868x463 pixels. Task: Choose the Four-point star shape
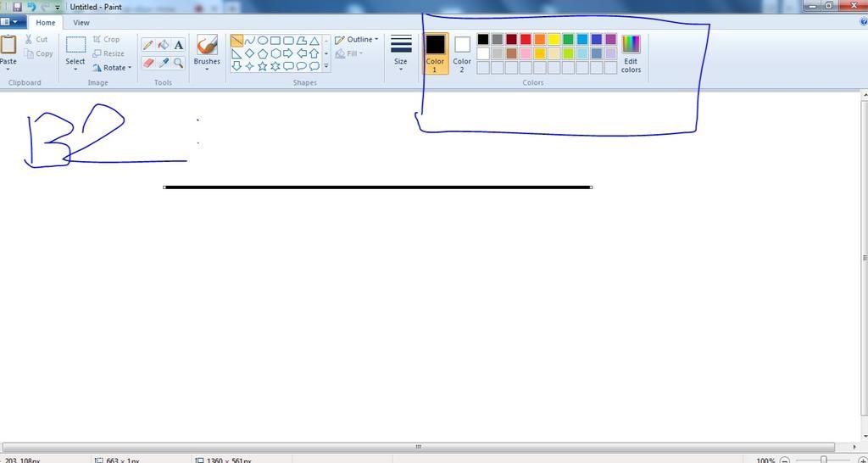pos(250,66)
